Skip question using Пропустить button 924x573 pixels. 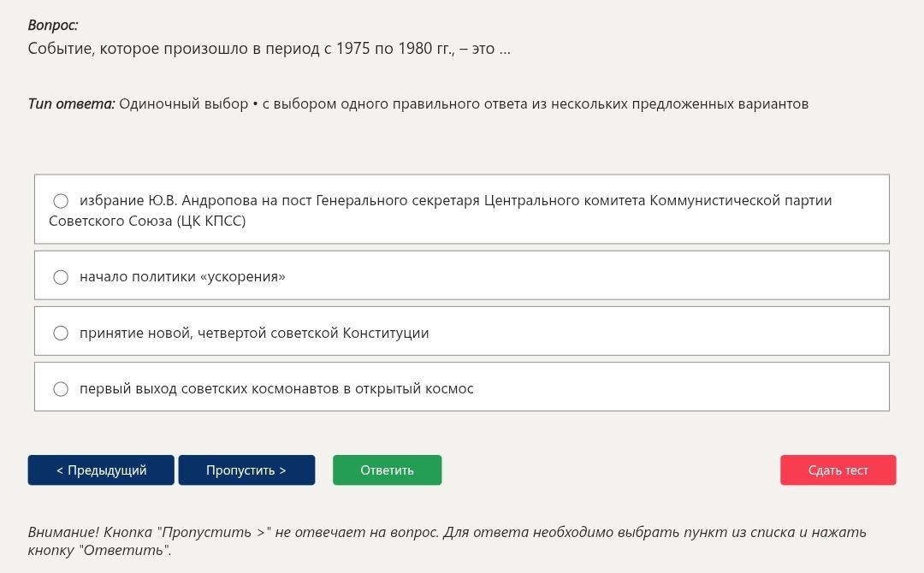coord(246,470)
